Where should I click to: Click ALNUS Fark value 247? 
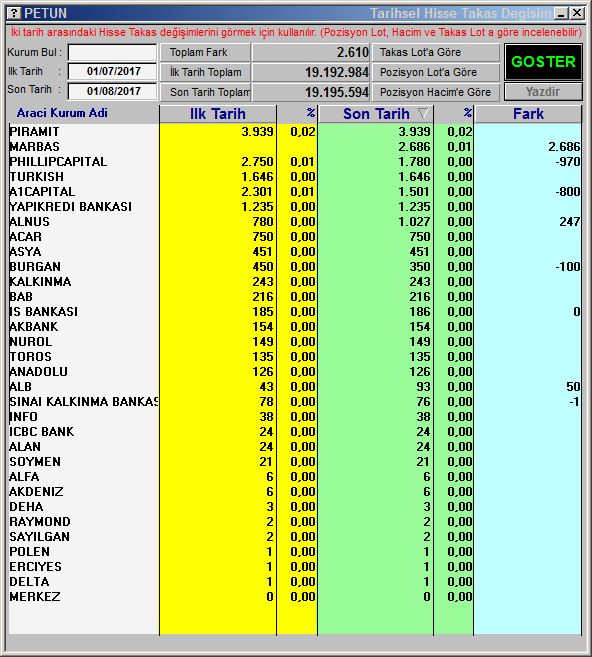(570, 222)
